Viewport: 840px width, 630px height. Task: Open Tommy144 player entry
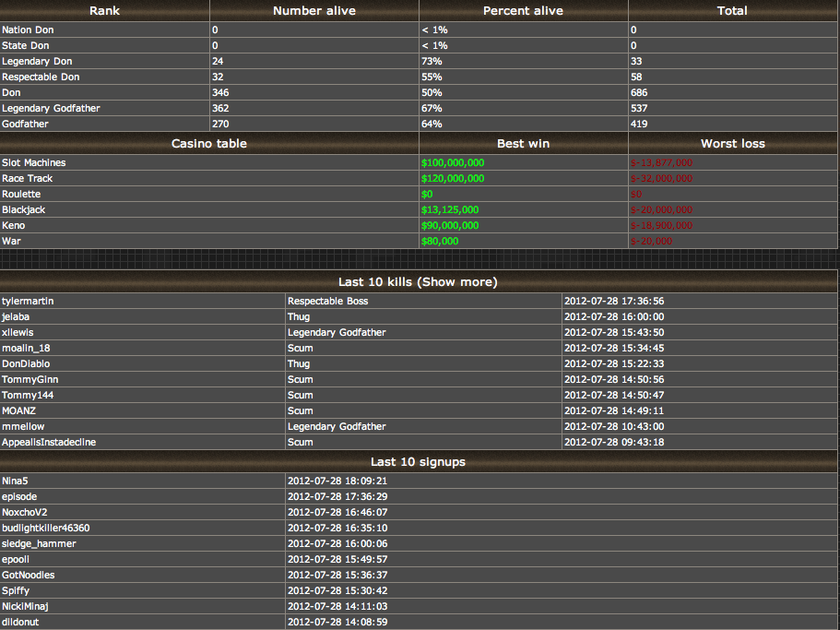point(28,395)
